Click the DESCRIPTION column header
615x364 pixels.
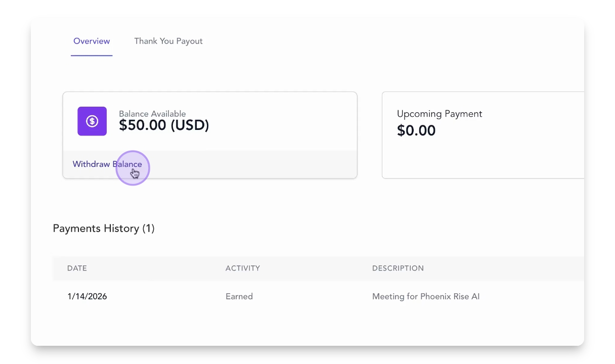(398, 268)
